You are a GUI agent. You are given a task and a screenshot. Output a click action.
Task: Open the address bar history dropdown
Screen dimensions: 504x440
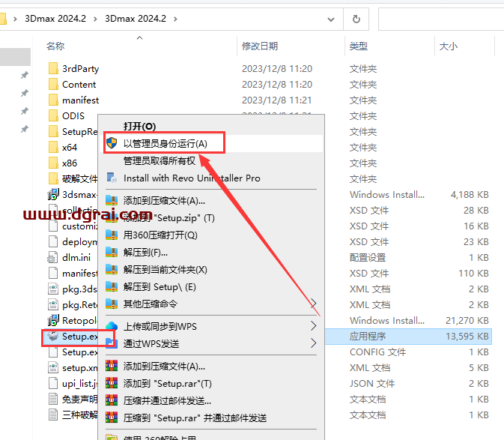331,19
